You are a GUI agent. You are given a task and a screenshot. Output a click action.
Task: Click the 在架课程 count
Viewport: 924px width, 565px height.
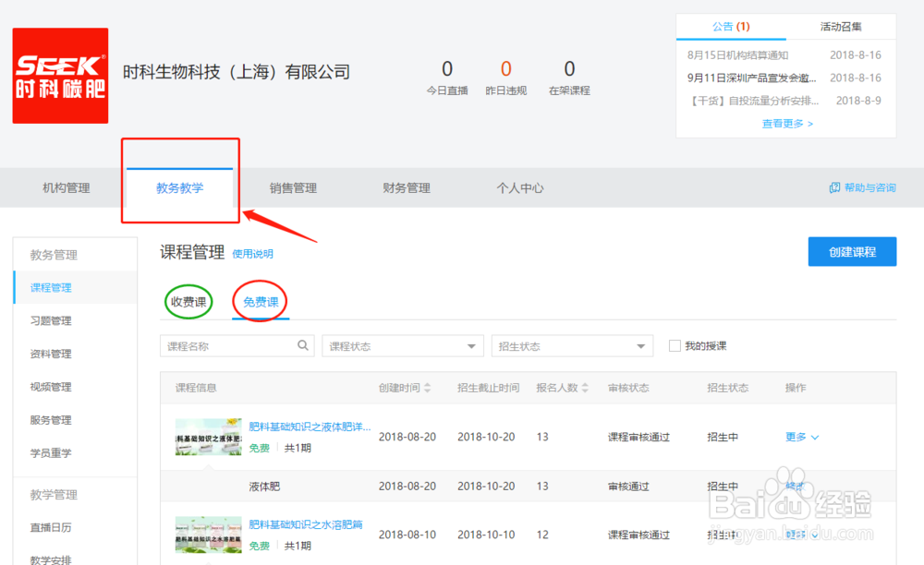click(569, 69)
